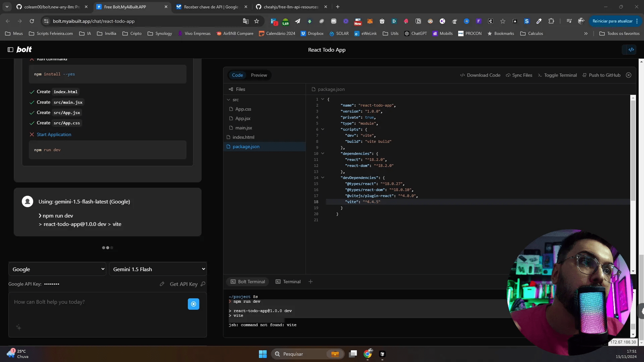Open the Gemini 1.5 Flash model dropdown
644x362 pixels.
point(158,269)
